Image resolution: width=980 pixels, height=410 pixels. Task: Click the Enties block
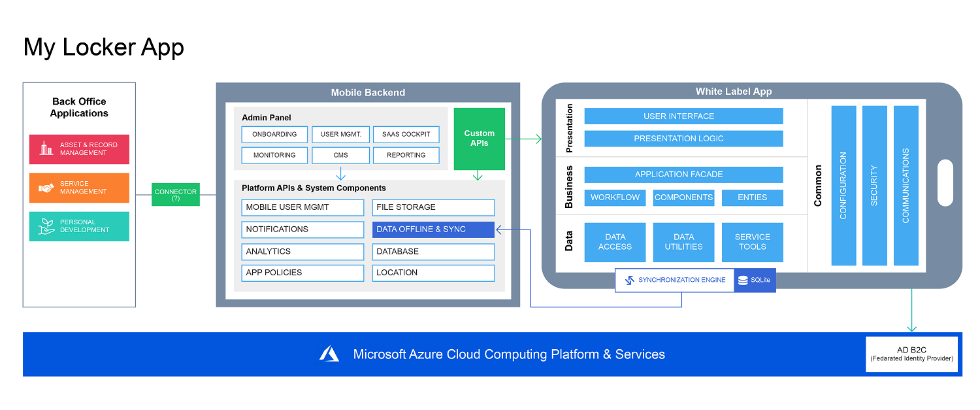coord(752,197)
